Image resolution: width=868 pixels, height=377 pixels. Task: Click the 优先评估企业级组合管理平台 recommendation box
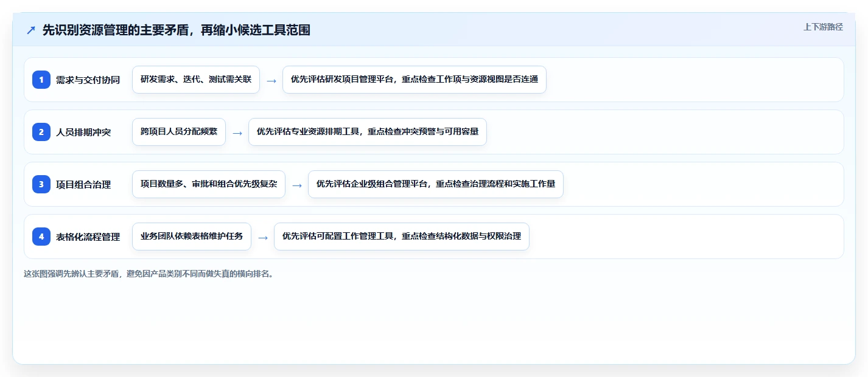(436, 184)
